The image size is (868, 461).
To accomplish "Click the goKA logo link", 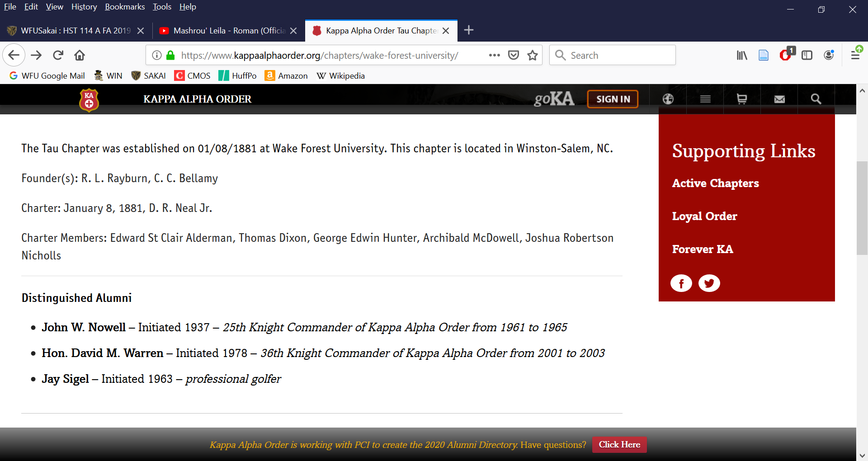I will 554,99.
